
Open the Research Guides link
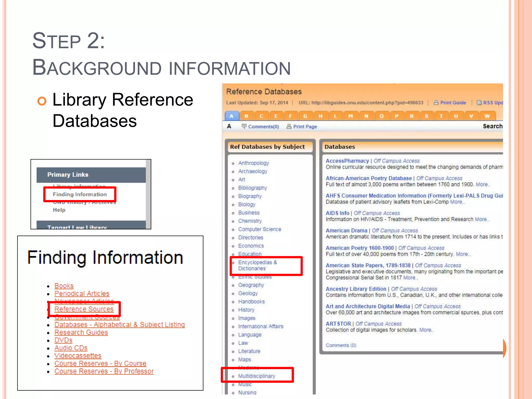pyautogui.click(x=81, y=332)
